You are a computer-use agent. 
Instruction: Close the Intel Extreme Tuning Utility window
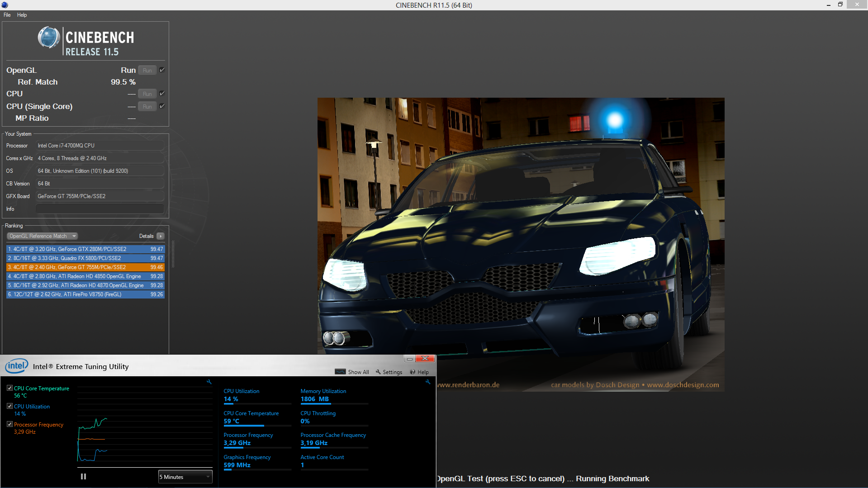[x=425, y=359]
